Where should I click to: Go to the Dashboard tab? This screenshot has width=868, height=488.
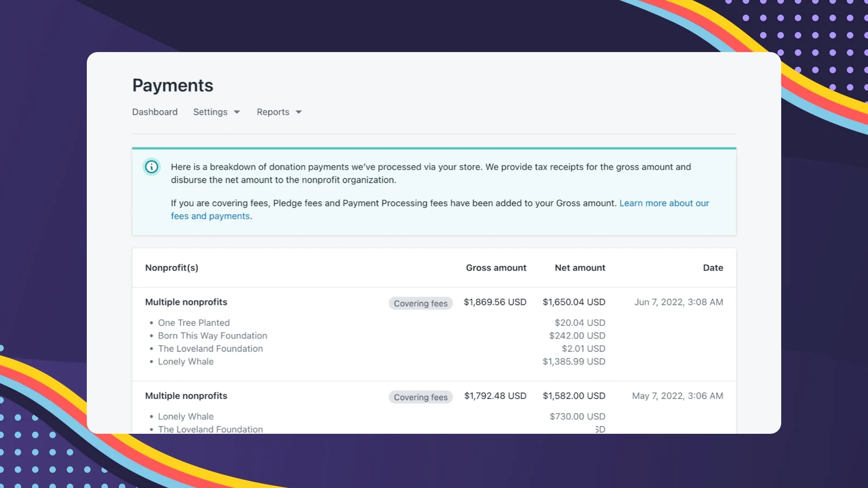155,112
